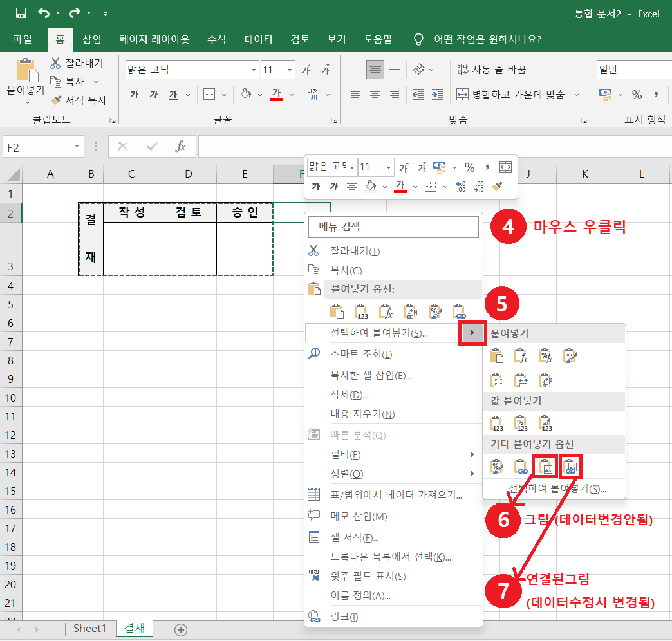
Task: Expand the 필터 submenu arrow
Action: tap(472, 454)
